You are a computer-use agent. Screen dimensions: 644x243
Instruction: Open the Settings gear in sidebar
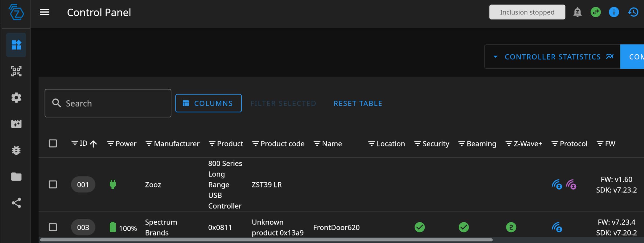[16, 98]
